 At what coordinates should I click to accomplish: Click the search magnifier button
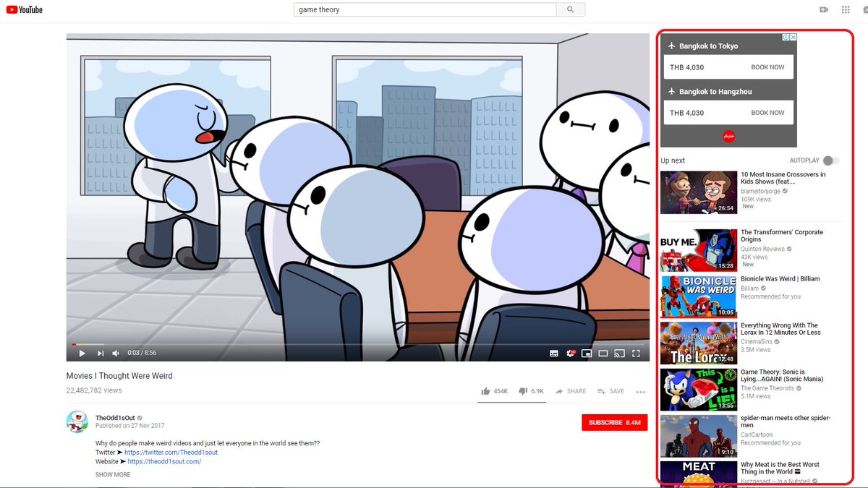[x=571, y=9]
